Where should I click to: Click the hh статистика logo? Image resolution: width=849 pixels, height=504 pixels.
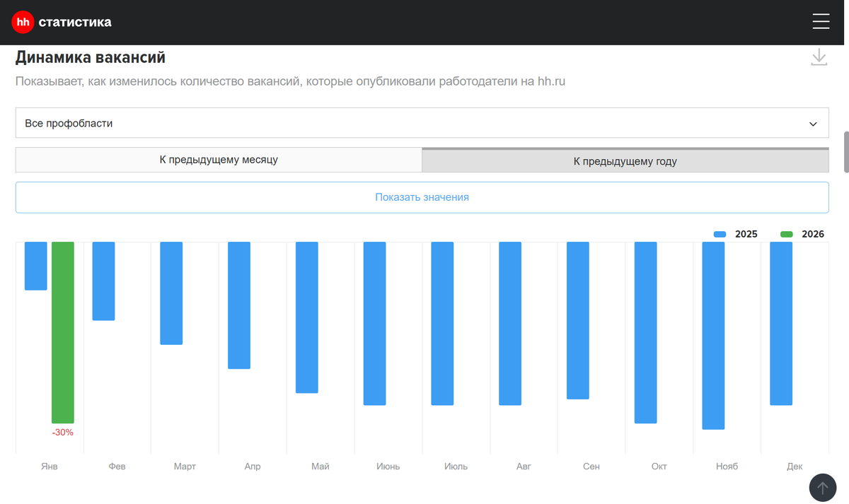62,23
